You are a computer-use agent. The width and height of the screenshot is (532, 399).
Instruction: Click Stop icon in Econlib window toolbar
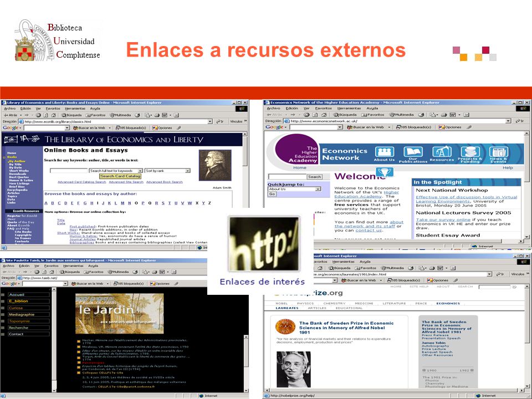38,115
